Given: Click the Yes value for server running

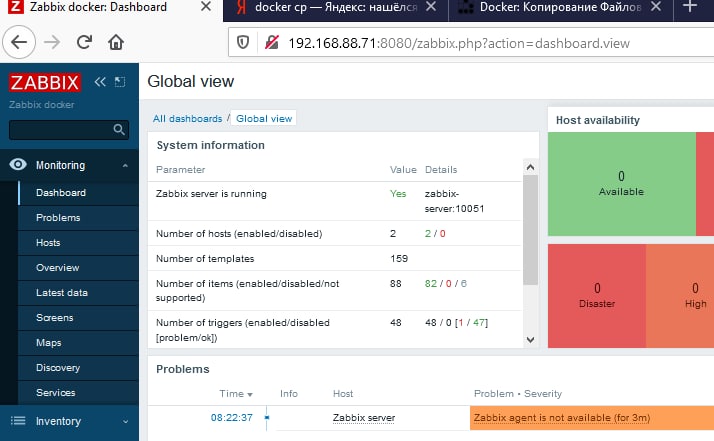Looking at the screenshot, I should click(x=398, y=194).
